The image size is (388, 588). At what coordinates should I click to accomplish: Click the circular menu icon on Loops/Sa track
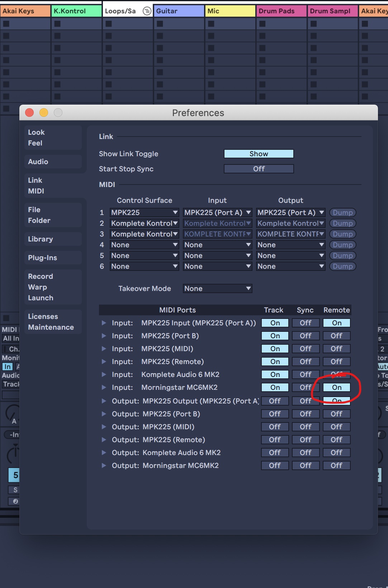(x=147, y=11)
